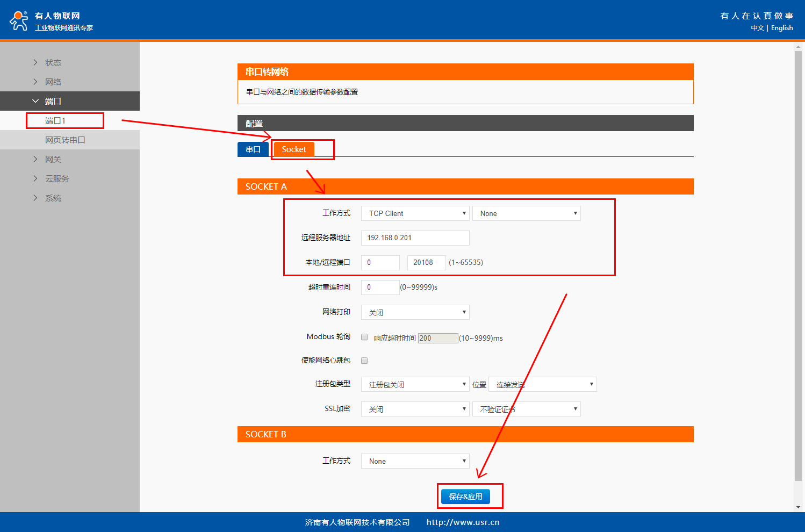Open the 网页转串口 page

click(x=65, y=140)
